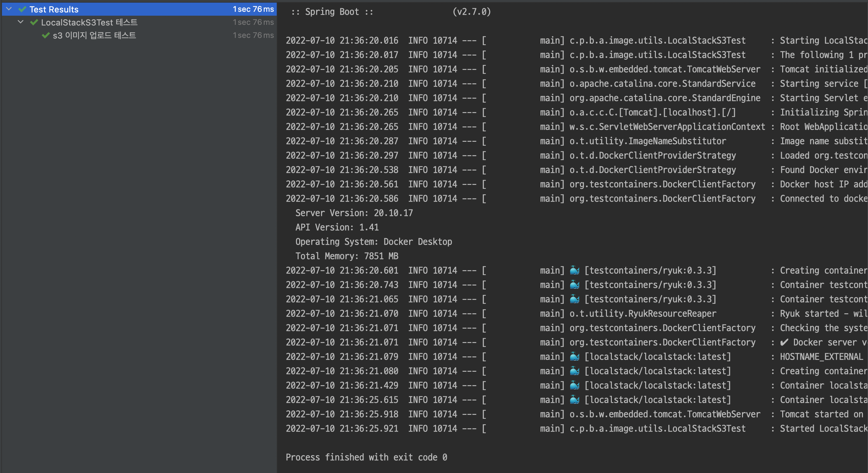Click the 'Checking the syste' log message
The width and height of the screenshot is (868, 473).
pos(824,328)
